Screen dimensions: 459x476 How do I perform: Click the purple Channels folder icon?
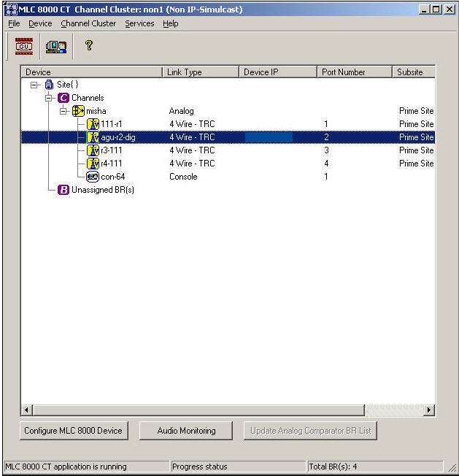(x=63, y=98)
